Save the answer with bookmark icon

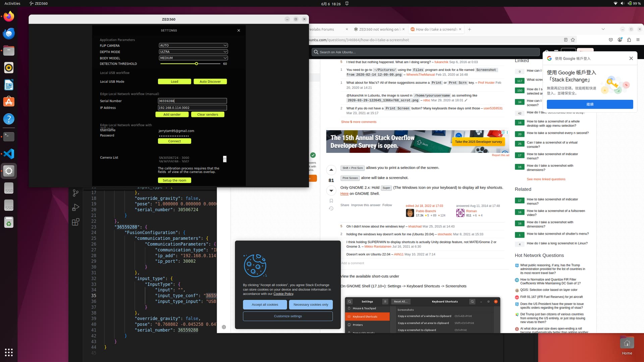(331, 201)
